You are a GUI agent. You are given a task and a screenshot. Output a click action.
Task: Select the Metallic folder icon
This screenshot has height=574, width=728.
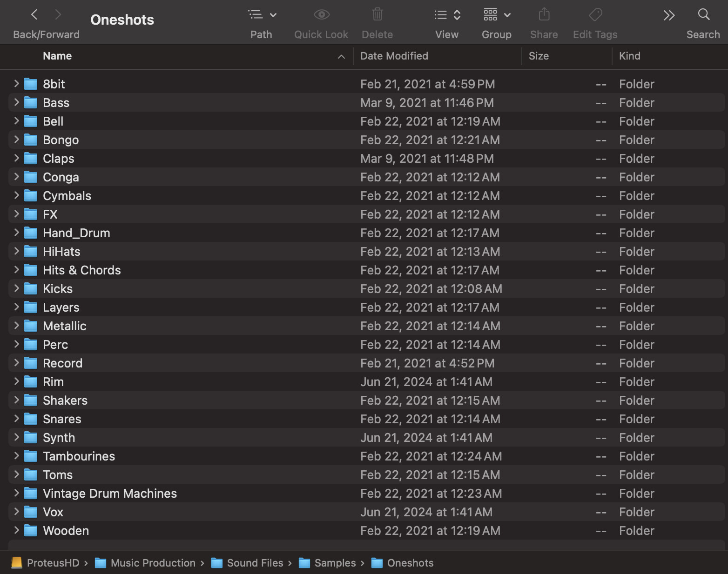(31, 326)
